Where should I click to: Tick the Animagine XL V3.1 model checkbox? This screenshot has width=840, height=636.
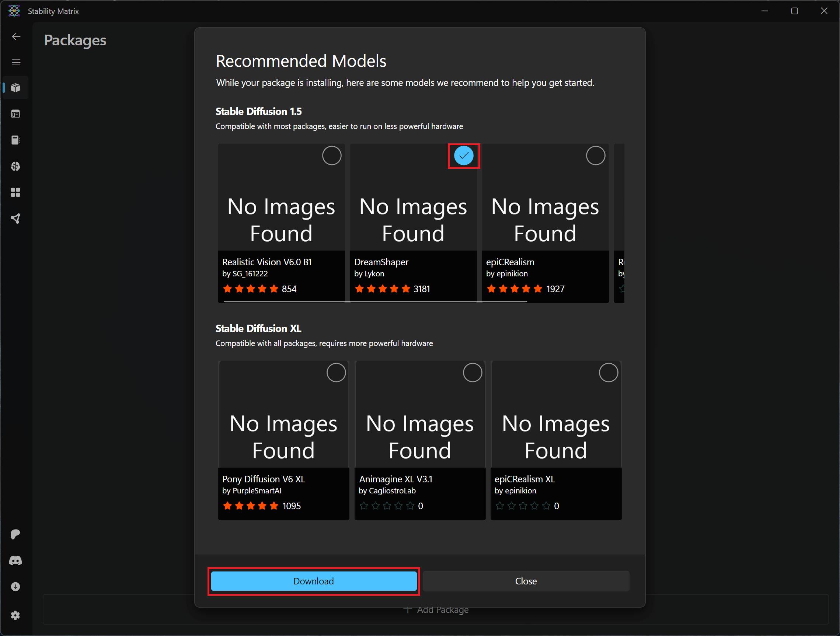tap(473, 373)
